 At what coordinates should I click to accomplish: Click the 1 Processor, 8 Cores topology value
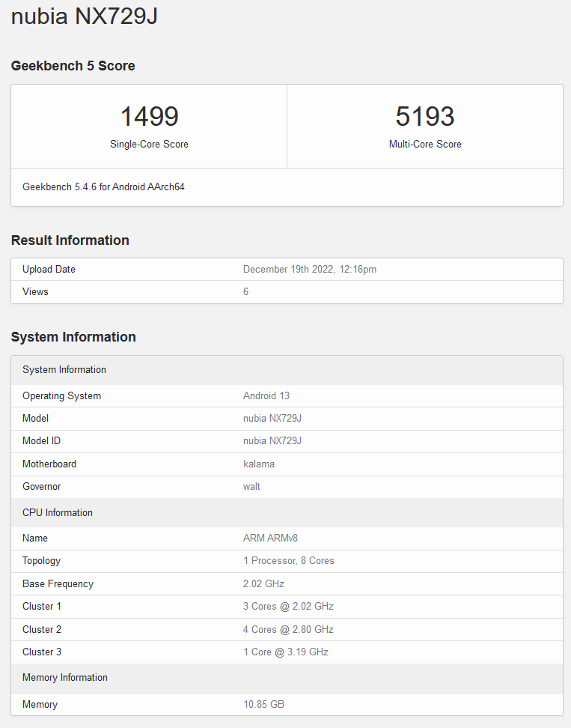[x=288, y=560]
